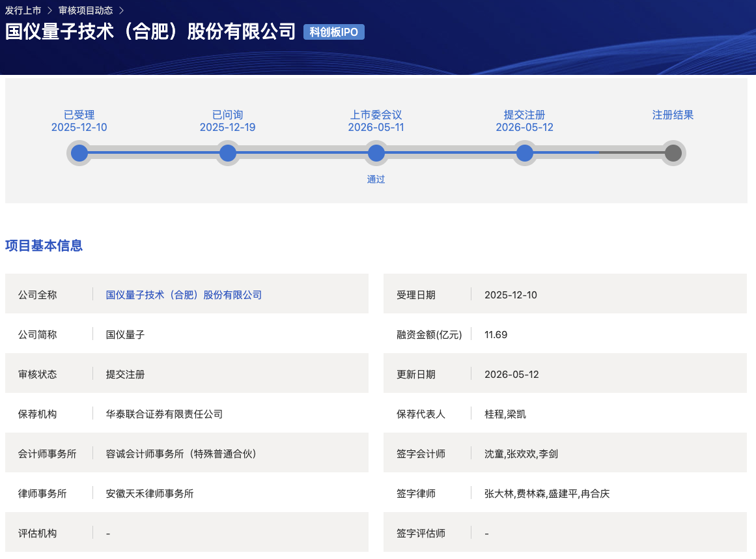
Task: Click the 2026-05-11 meeting date
Action: (376, 127)
